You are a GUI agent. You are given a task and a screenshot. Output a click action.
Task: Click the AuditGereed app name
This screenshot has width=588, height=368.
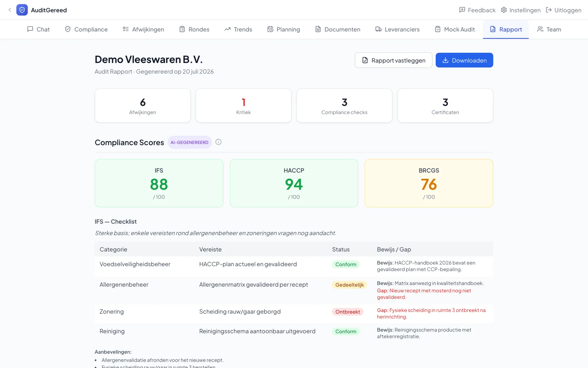[x=49, y=10]
